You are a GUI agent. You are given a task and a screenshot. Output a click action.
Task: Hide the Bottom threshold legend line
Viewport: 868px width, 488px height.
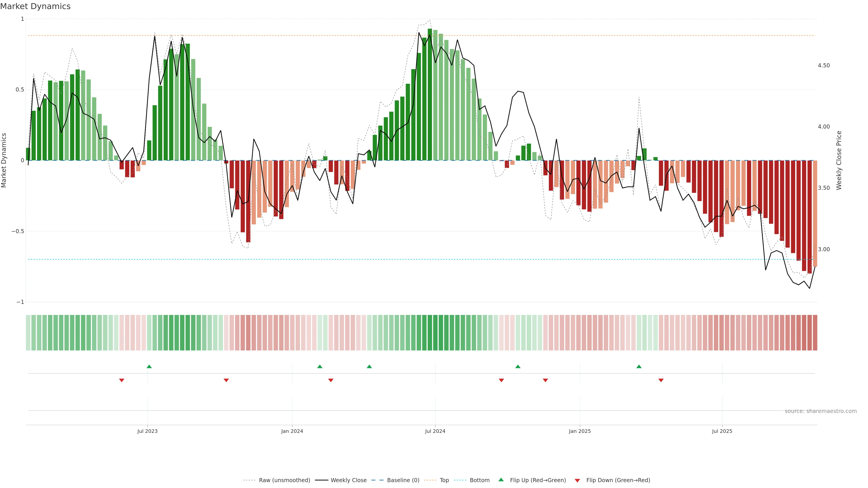479,480
